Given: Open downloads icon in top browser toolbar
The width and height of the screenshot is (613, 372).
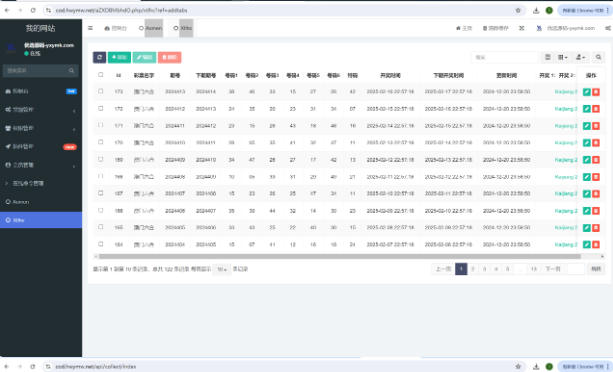Looking at the screenshot, I should pyautogui.click(x=536, y=10).
